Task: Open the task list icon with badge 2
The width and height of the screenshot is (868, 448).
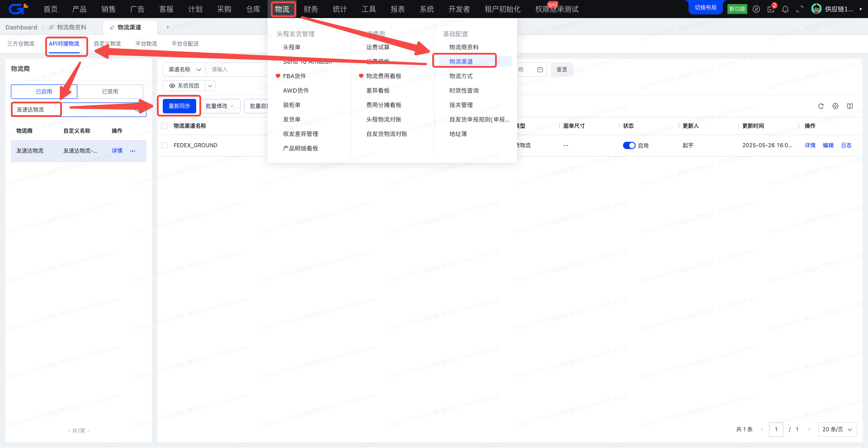Action: click(x=771, y=9)
